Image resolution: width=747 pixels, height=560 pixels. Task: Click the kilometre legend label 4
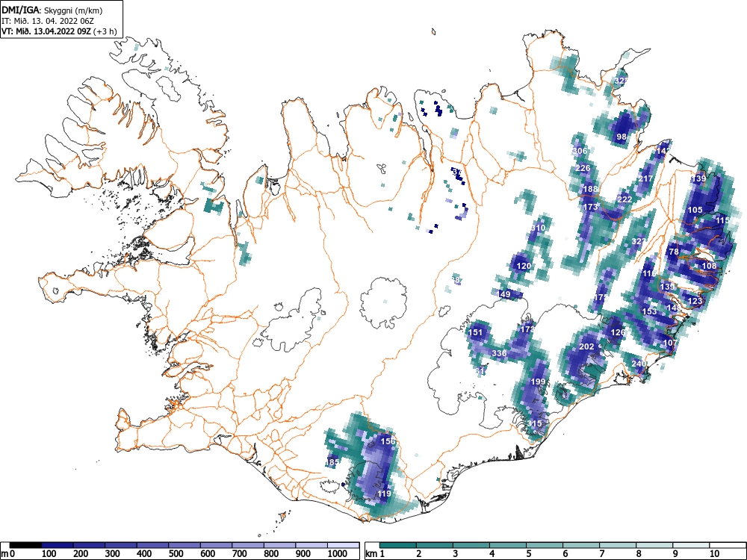(x=492, y=553)
